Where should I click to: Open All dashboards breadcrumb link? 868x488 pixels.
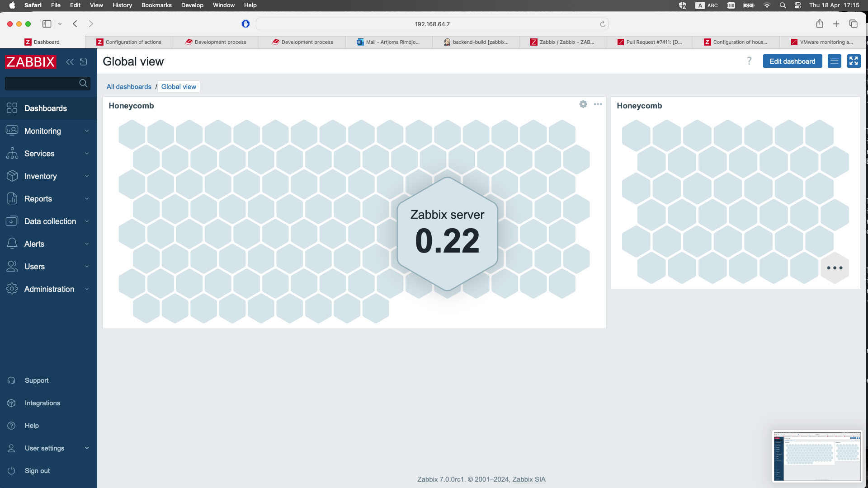(x=129, y=87)
